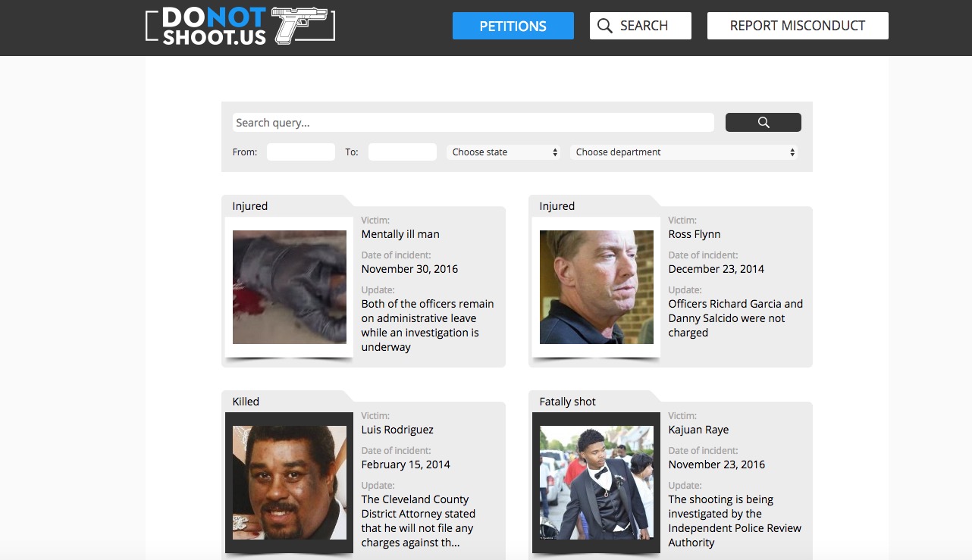Click update about Officers Garcia and Salcido
Viewport: 972px width, 560px height.
[x=735, y=318]
